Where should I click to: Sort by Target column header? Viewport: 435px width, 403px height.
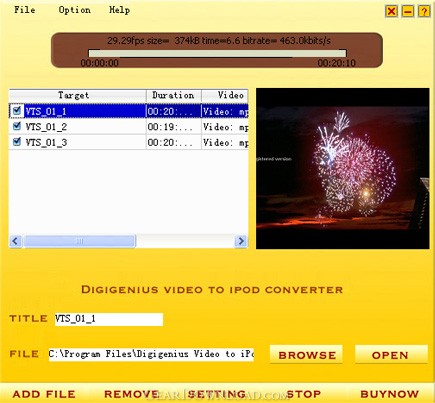click(78, 95)
